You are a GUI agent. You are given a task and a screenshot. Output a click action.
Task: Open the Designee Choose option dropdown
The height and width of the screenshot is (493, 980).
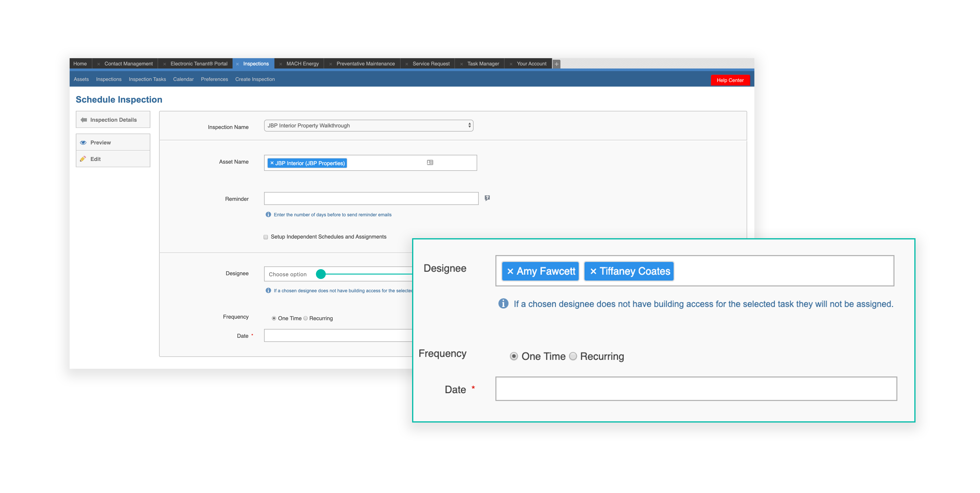(x=288, y=274)
